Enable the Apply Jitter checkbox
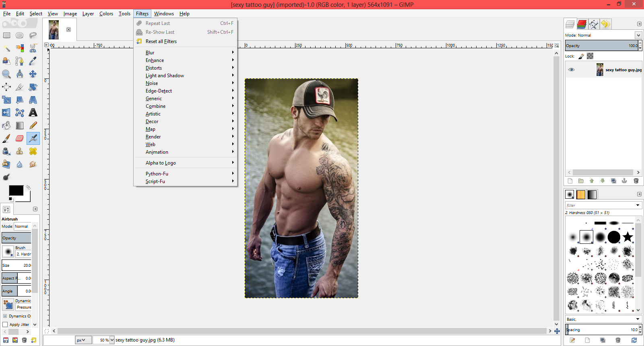Viewport: 644px width, 346px height. pos(5,324)
